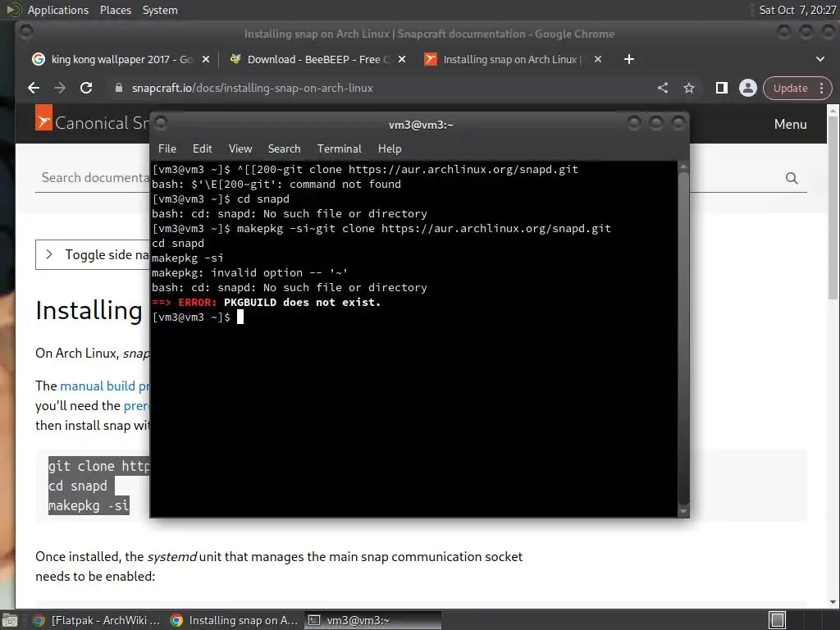Screen dimensions: 840x630
Task: Click PKGBUILD does not exist error text
Action: [302, 302]
